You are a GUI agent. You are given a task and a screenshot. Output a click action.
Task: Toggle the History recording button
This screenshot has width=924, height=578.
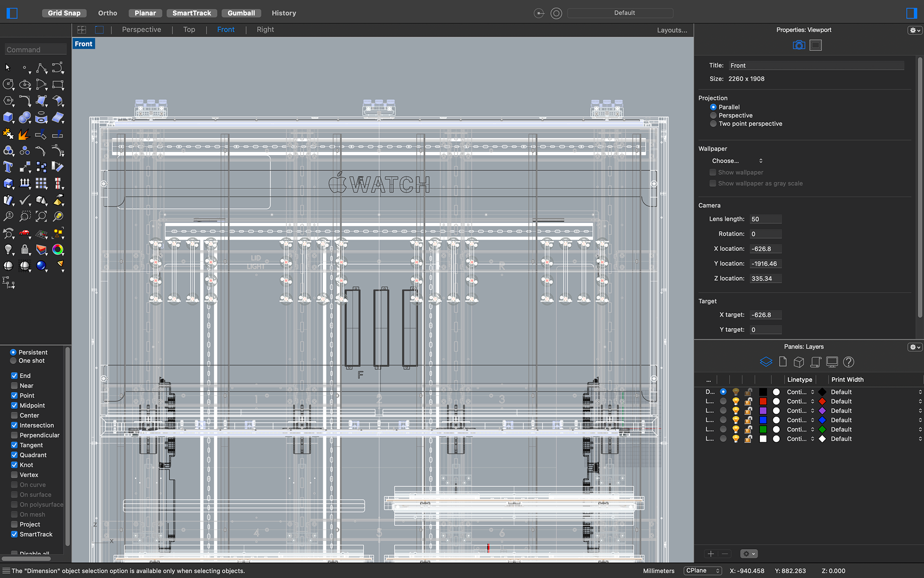(x=283, y=13)
